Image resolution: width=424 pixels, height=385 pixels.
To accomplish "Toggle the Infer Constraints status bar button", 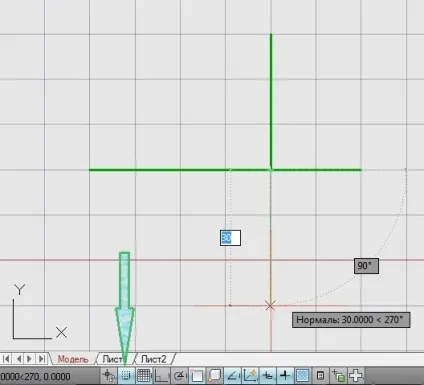I will tap(109, 376).
